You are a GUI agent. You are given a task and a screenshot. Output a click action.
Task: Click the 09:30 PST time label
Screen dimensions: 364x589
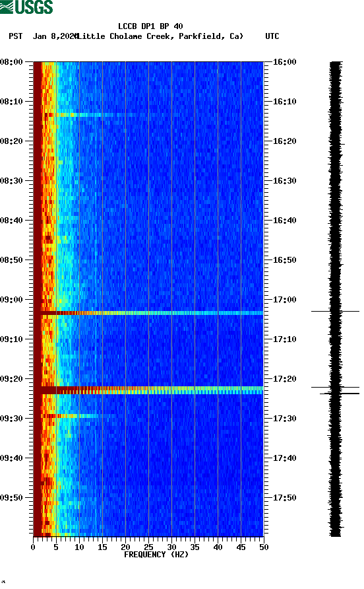(x=11, y=419)
